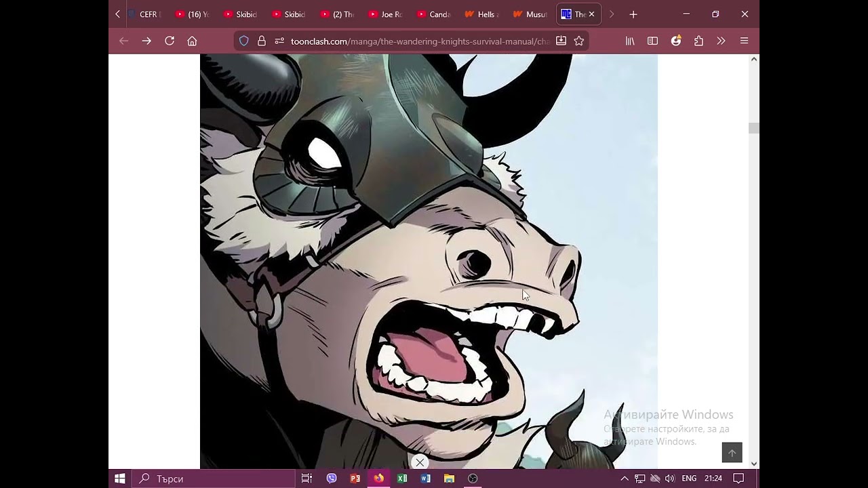868x488 pixels.
Task: Open the Firefox home page
Action: click(192, 41)
